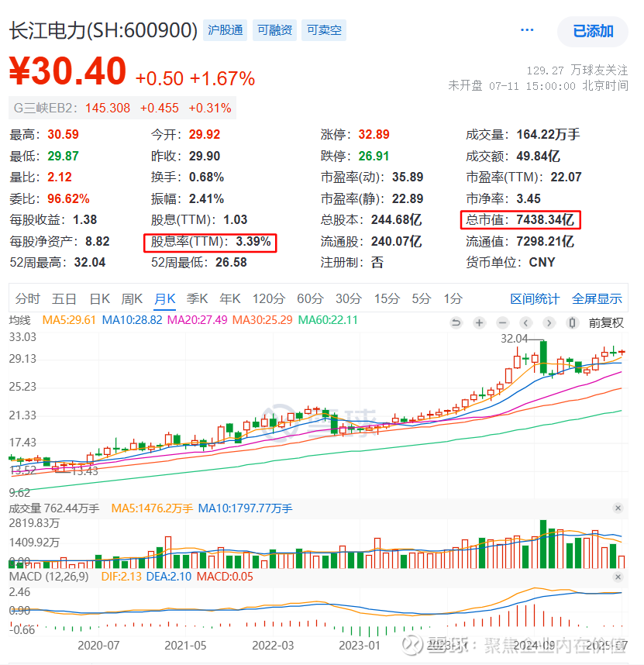
Task: Click the 2020-07 date label on the axis
Action: tap(98, 646)
